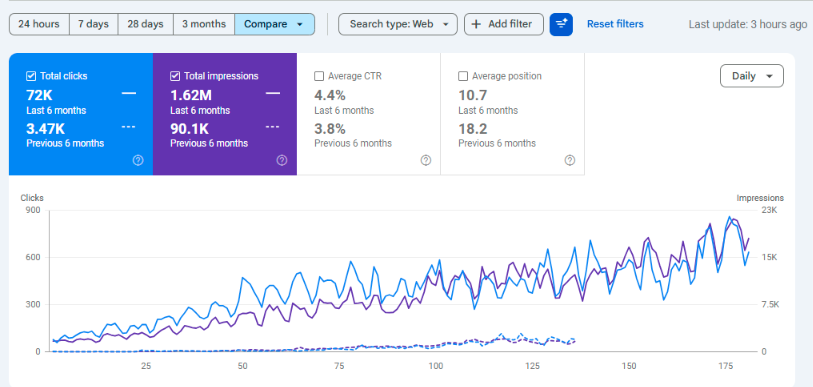Open help icon on Average position card
The height and width of the screenshot is (387, 813).
pyautogui.click(x=569, y=160)
